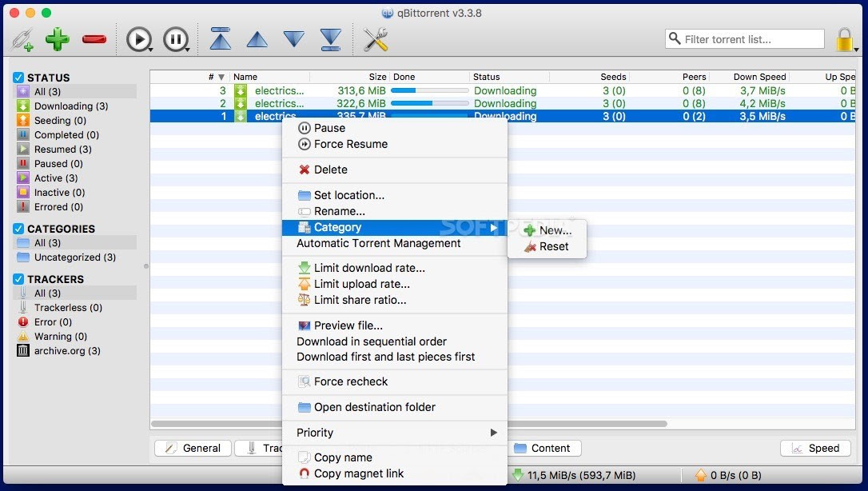The image size is (868, 491).
Task: Focus the Filter torrent list field
Action: pyautogui.click(x=745, y=38)
